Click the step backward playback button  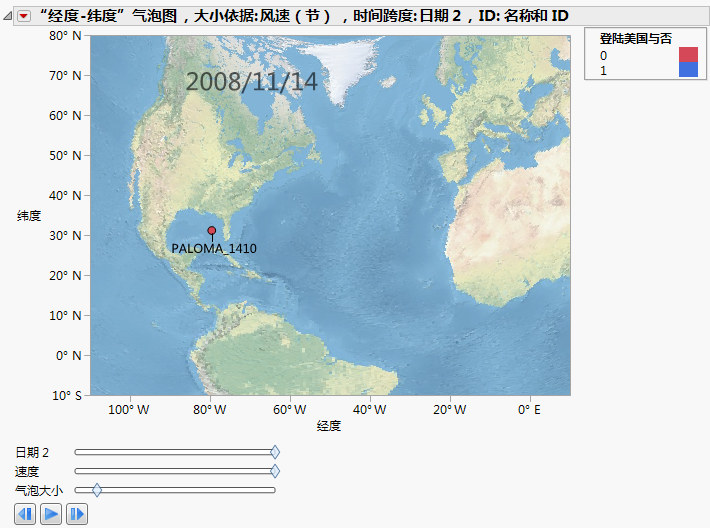tap(26, 514)
